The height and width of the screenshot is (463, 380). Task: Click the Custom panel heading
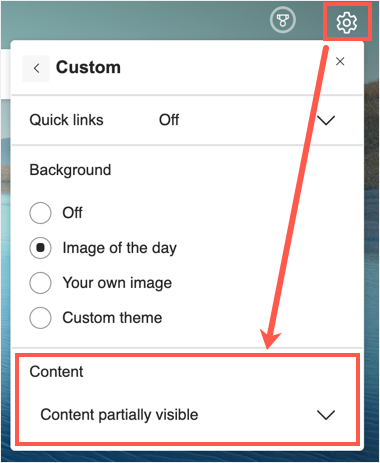(x=88, y=67)
